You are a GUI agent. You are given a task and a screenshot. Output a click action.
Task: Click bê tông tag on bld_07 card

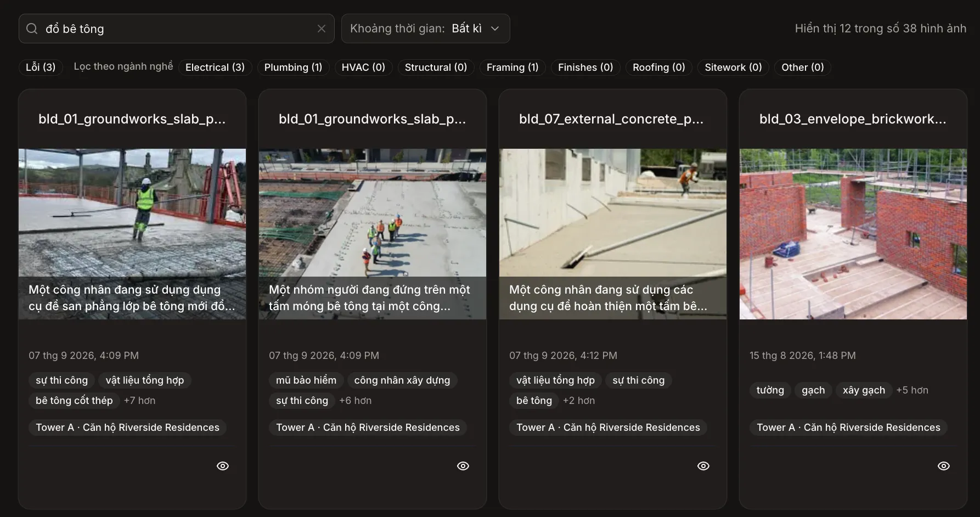point(534,401)
